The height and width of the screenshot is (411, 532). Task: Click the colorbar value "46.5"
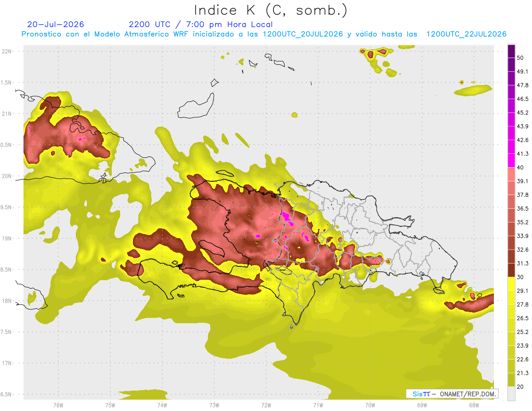coord(523,99)
